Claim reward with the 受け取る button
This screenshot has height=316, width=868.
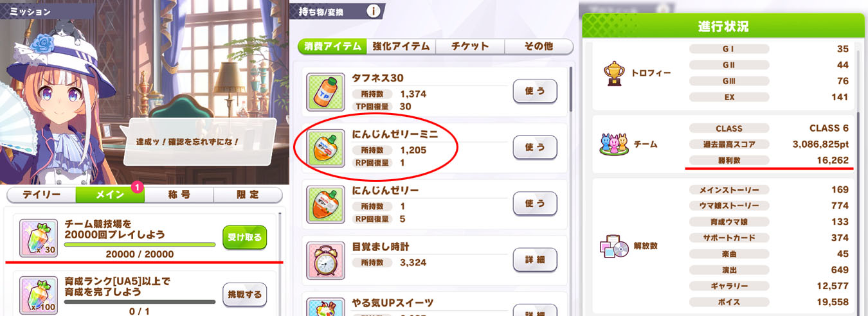244,237
